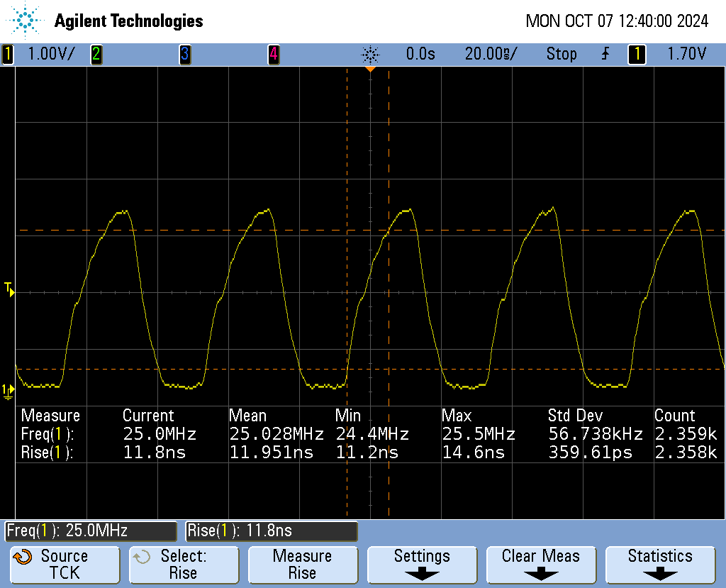This screenshot has height=588, width=726.
Task: Click the 20.00ns/ timebase setting
Action: pyautogui.click(x=491, y=54)
